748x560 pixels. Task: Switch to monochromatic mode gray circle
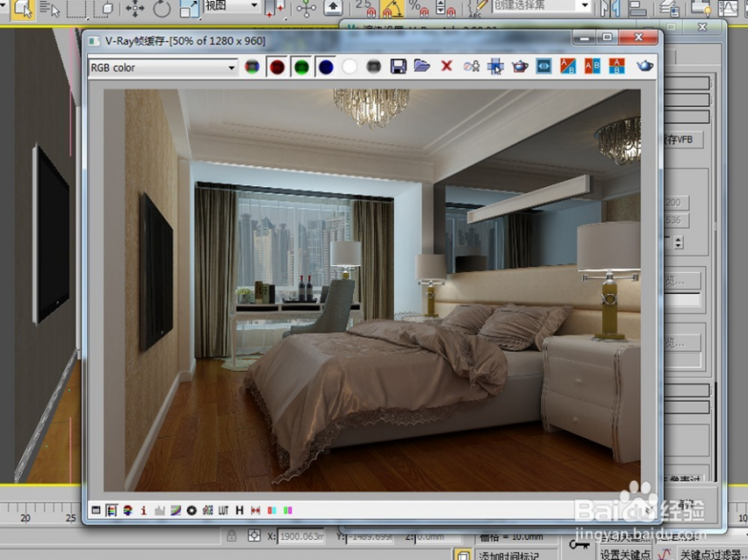click(373, 67)
